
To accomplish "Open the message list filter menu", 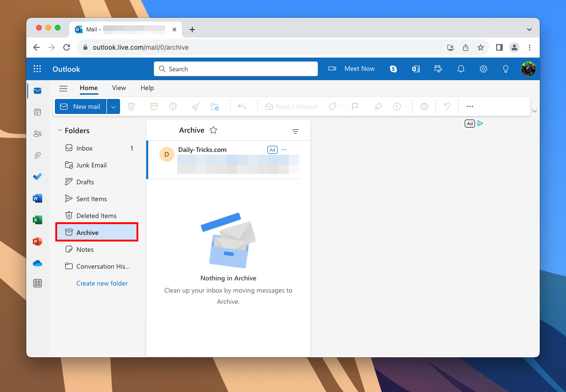I will pos(295,132).
